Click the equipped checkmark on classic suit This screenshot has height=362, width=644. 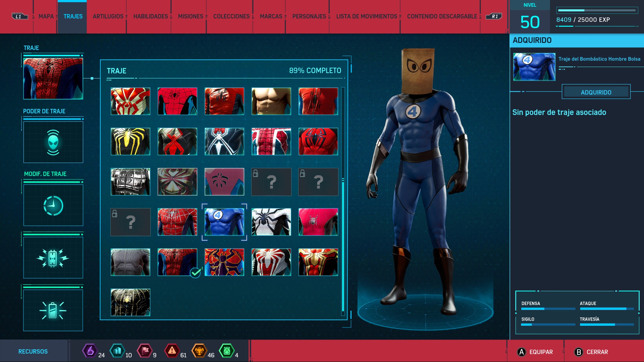point(195,273)
